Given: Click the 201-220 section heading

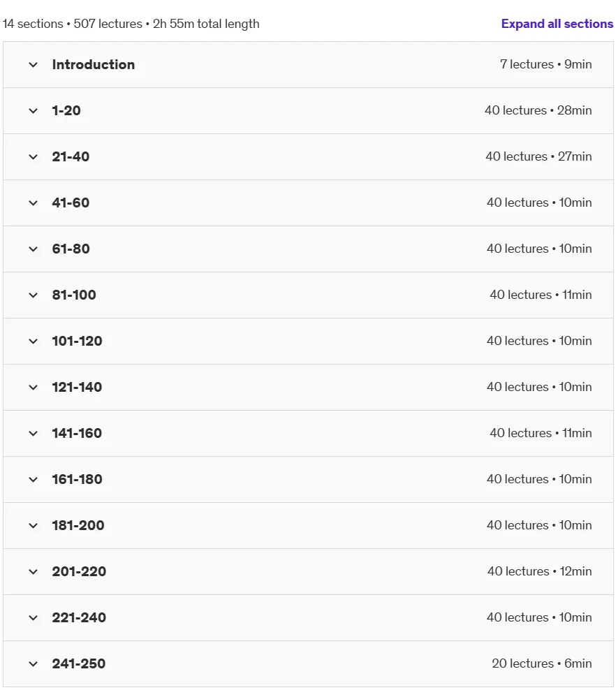Looking at the screenshot, I should click(x=79, y=572).
